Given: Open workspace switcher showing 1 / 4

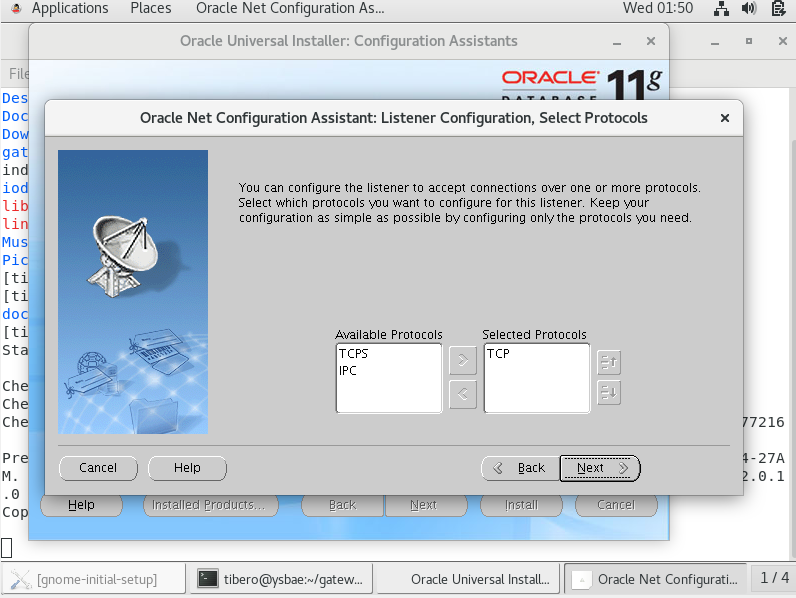Looking at the screenshot, I should click(x=774, y=578).
